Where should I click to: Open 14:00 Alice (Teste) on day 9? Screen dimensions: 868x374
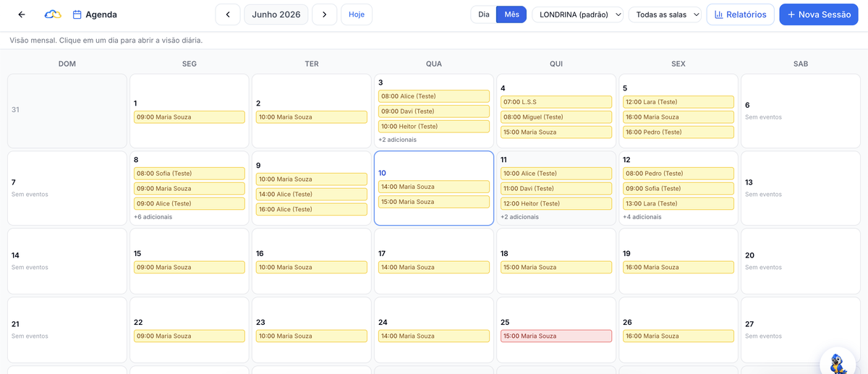pos(312,195)
